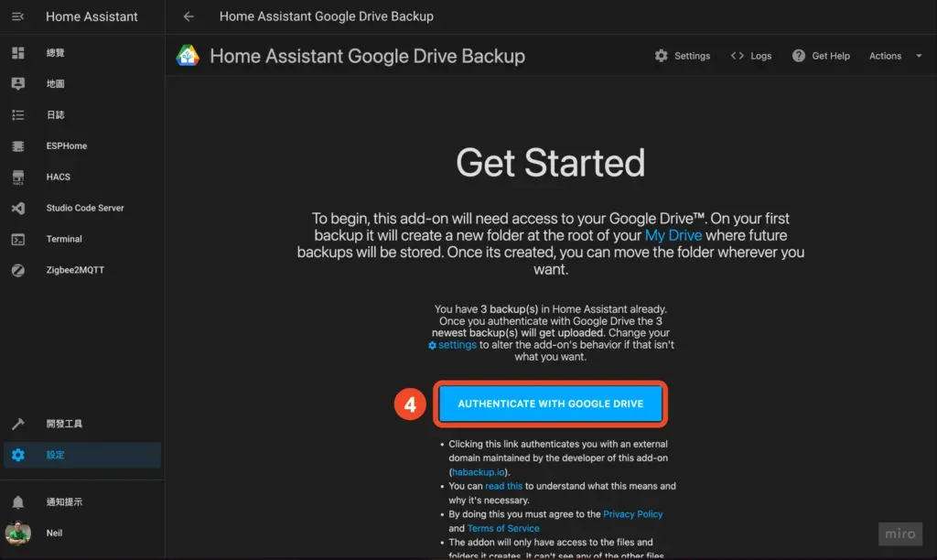The height and width of the screenshot is (560, 937).
Task: View the Privacy Policy
Action: 633,513
